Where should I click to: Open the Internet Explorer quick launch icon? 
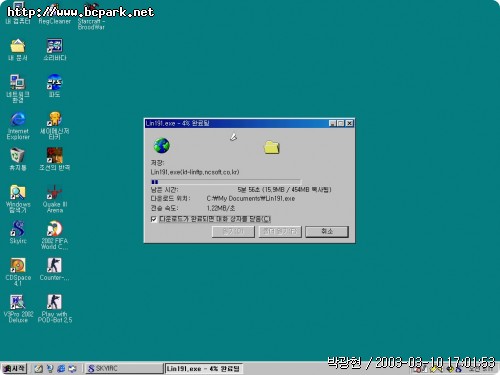click(61, 369)
